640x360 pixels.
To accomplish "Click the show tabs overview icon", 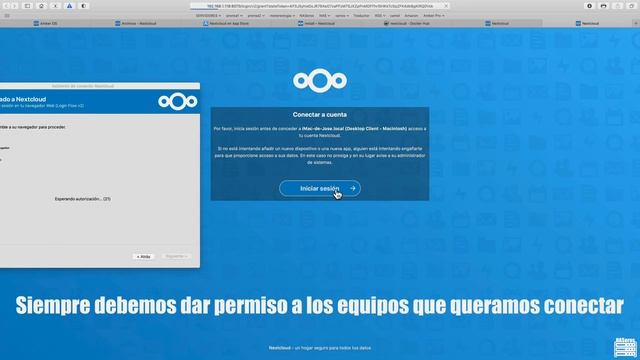I will (631, 6).
